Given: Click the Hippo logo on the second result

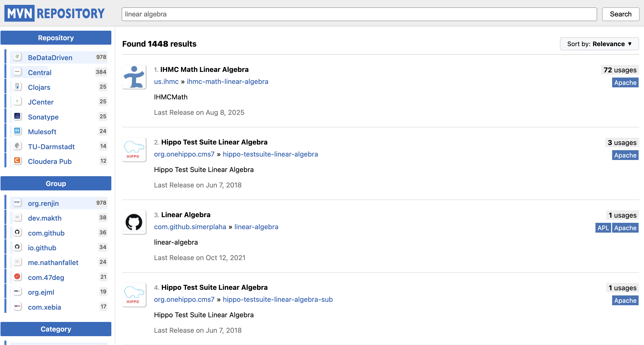Looking at the screenshot, I should click(134, 149).
